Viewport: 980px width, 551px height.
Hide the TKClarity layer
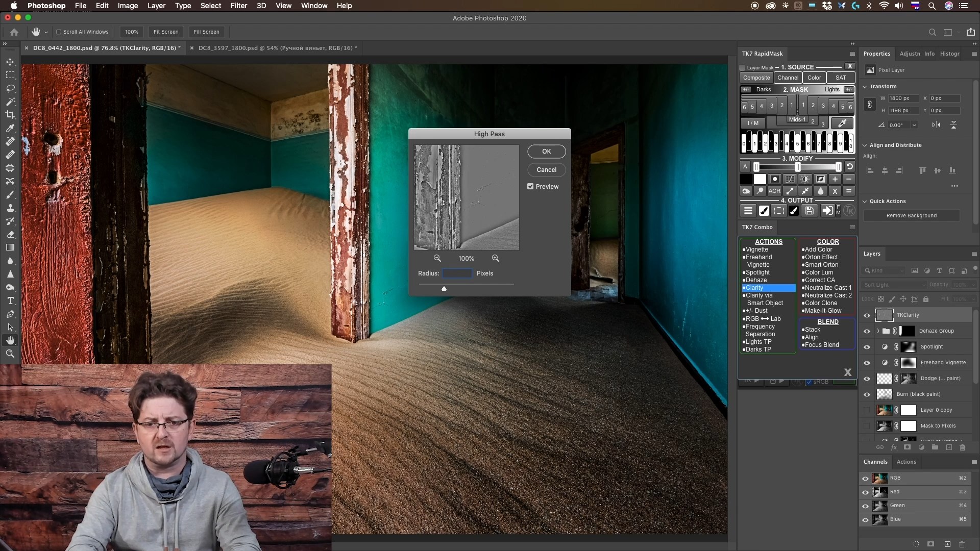click(867, 315)
